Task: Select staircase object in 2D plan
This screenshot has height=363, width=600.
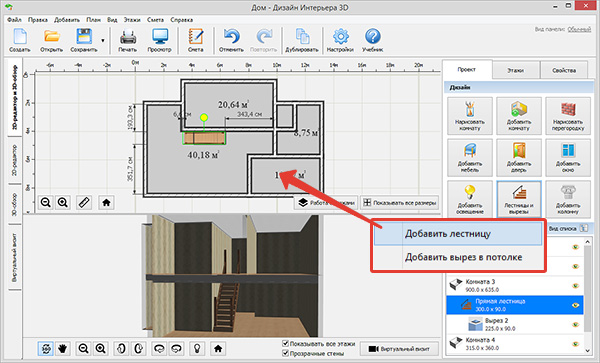Action: [204, 138]
